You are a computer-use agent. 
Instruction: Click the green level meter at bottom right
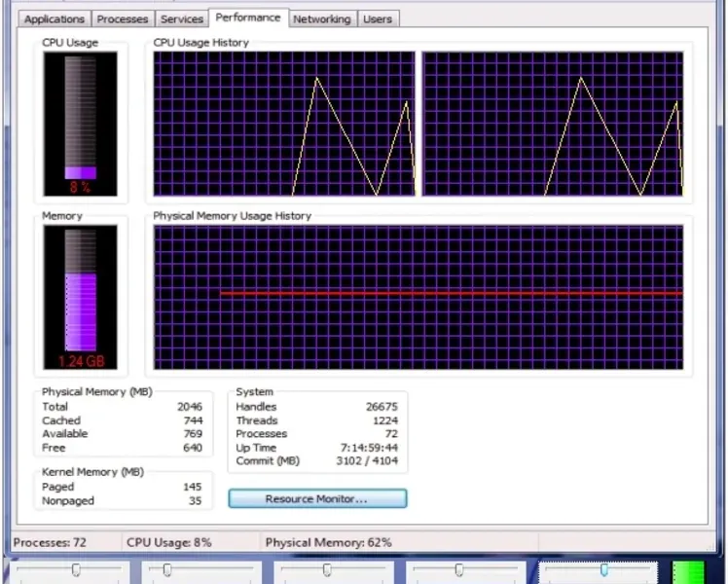688,572
